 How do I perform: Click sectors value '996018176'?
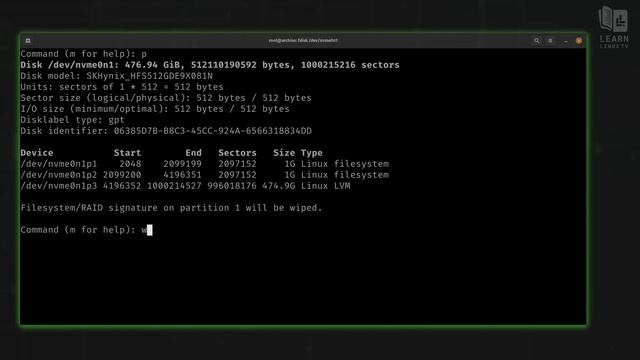232,186
